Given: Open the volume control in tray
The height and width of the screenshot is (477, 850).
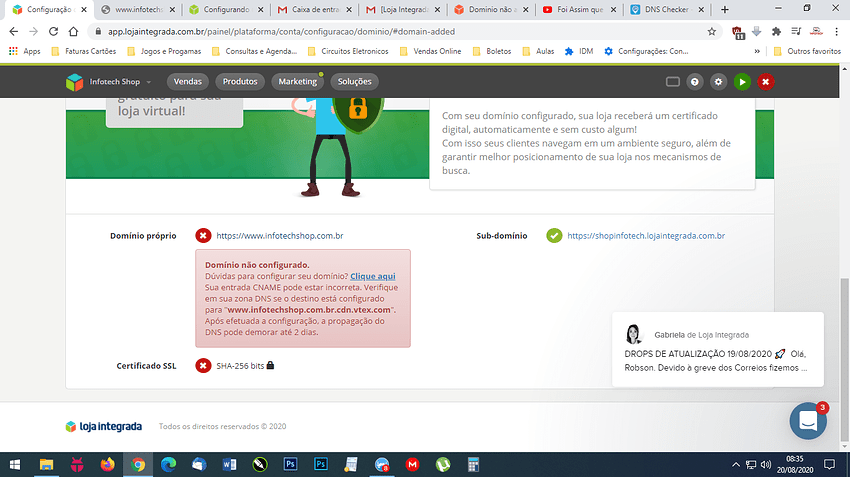Looking at the screenshot, I should click(765, 465).
